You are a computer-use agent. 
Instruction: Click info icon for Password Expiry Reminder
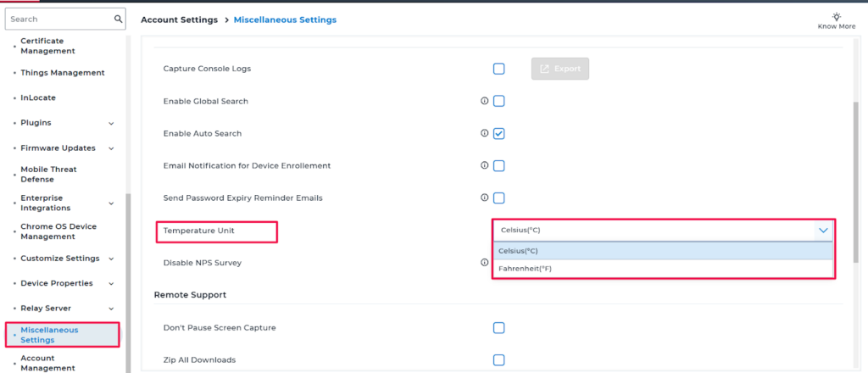point(485,198)
